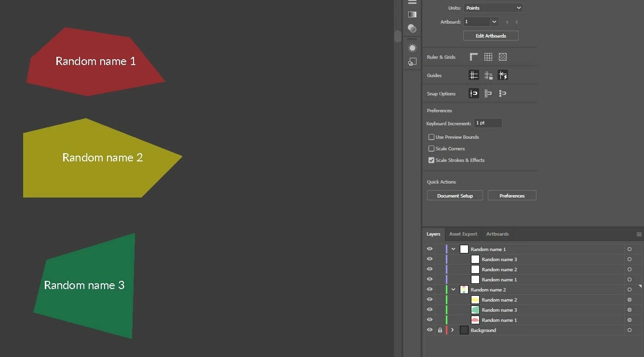644x357 pixels.
Task: Unlock the Background layer padlock
Action: (x=440, y=331)
